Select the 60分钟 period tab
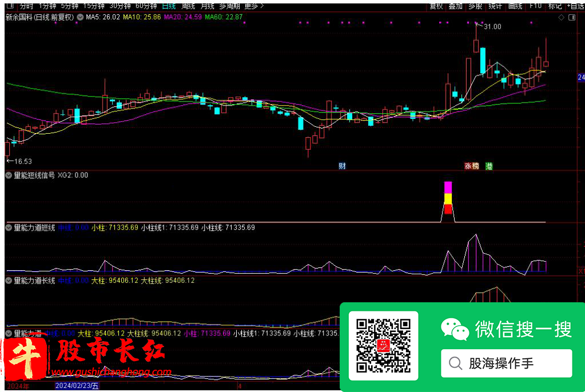Screen dimensions: 585x392 (x=146, y=6)
